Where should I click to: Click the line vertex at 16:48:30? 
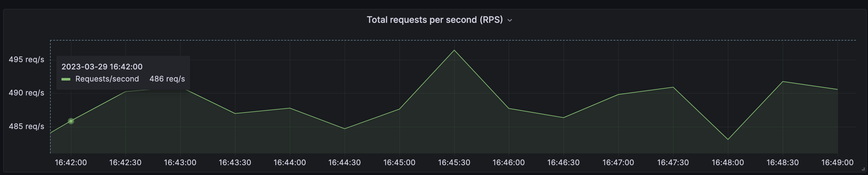[x=782, y=81]
